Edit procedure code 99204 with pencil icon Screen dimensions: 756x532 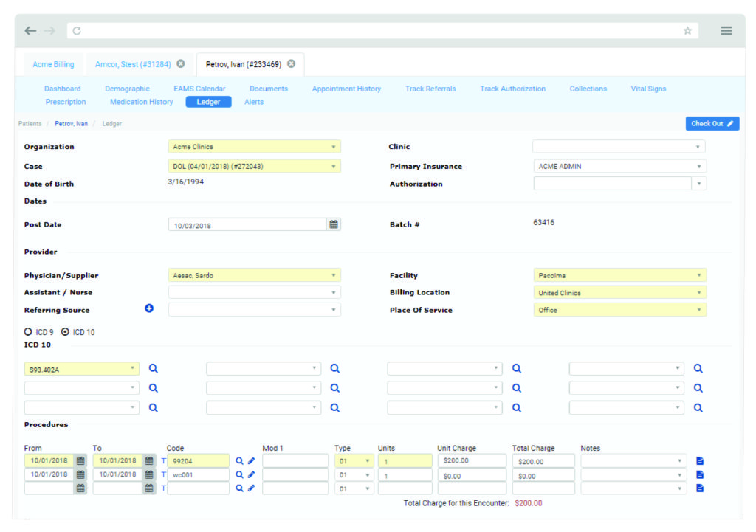click(x=251, y=461)
